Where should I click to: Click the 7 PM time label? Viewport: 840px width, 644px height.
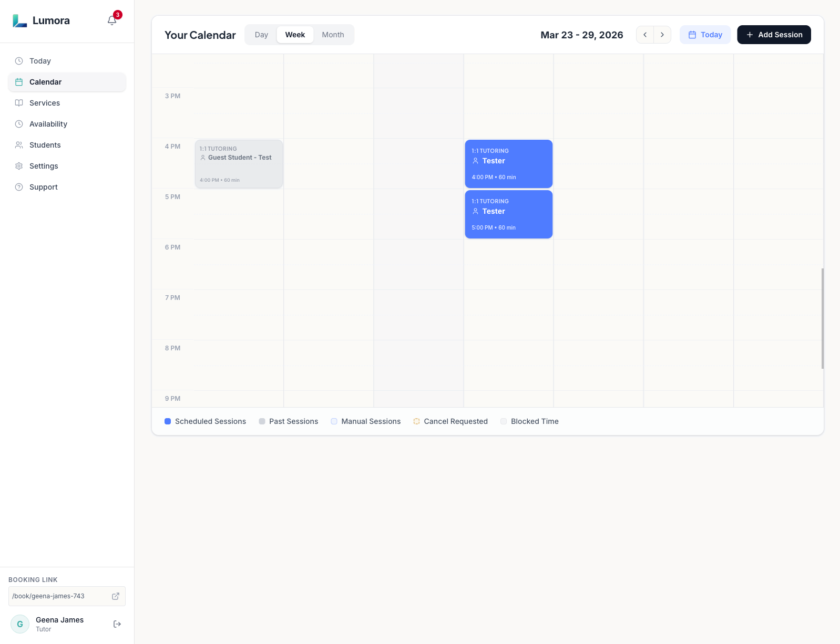tap(172, 298)
